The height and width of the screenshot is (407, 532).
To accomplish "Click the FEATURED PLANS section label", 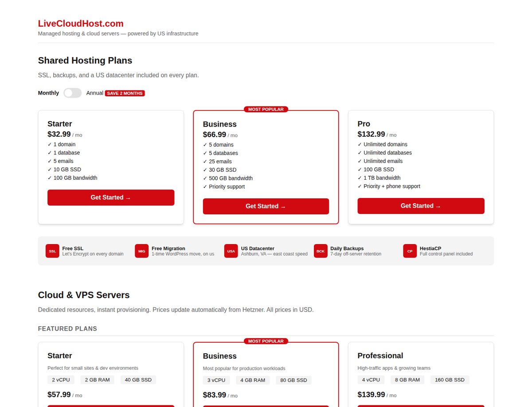I will (67, 329).
